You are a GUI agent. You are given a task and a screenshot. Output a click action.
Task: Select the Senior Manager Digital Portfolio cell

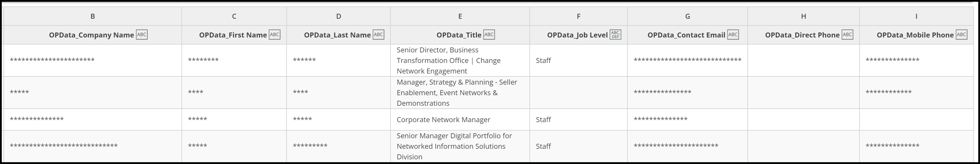pyautogui.click(x=460, y=146)
